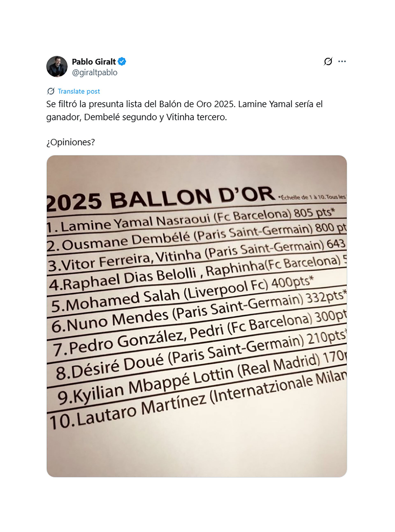Click the blue verified badge next to Pablo Giralt
Viewport: 395px width, 532px height.
pyautogui.click(x=122, y=61)
